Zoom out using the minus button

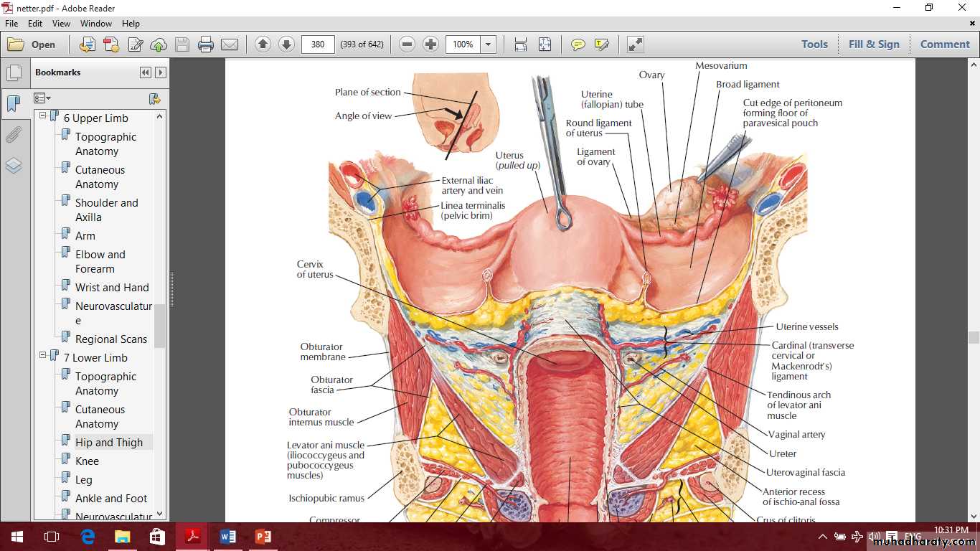coord(407,44)
